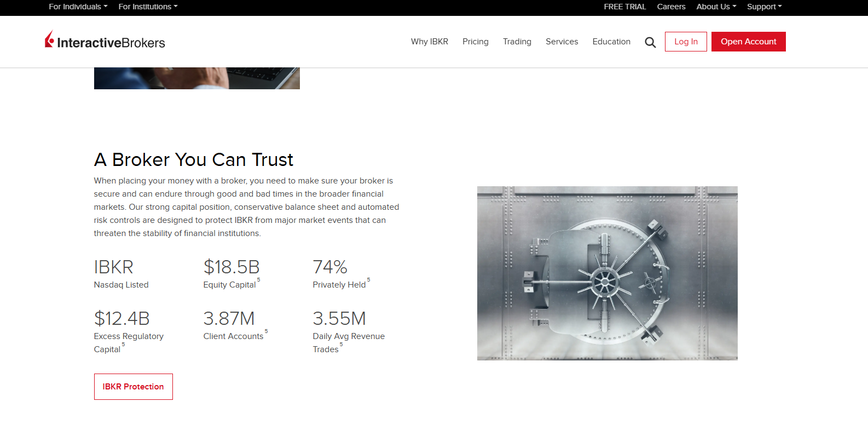Click the magnifying glass search icon
The width and height of the screenshot is (868, 436).
[650, 42]
